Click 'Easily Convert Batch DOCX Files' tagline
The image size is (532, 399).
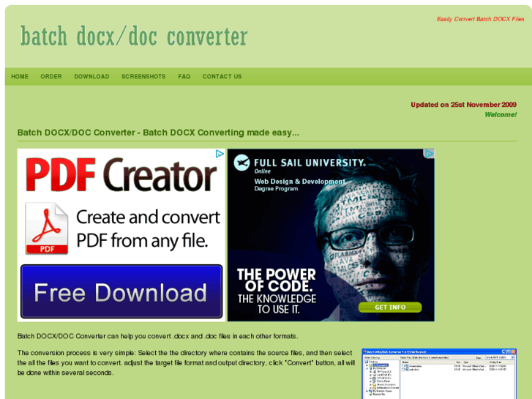[x=481, y=19]
